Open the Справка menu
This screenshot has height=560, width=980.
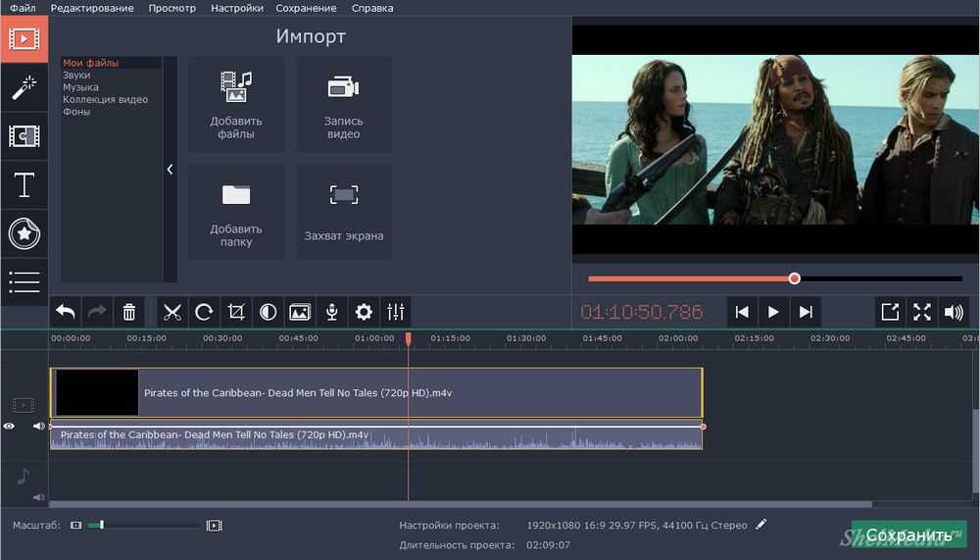[372, 8]
